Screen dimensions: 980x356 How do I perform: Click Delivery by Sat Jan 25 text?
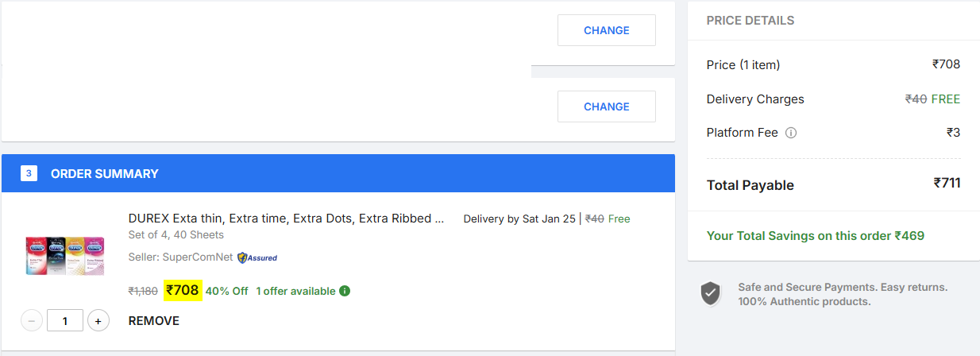click(x=519, y=219)
